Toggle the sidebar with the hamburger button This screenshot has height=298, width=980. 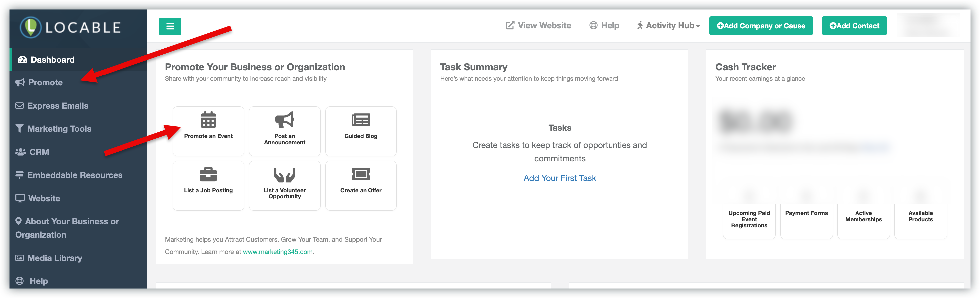pos(170,26)
